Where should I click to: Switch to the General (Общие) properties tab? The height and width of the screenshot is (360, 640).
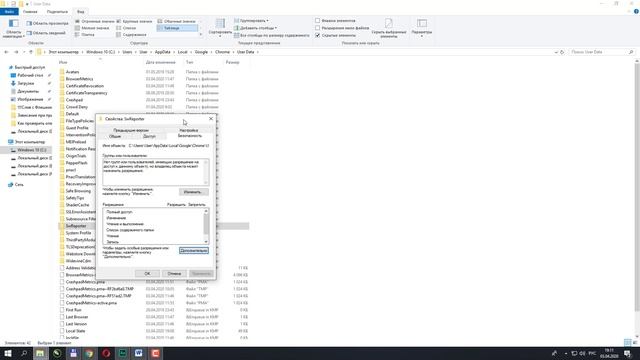(x=115, y=136)
